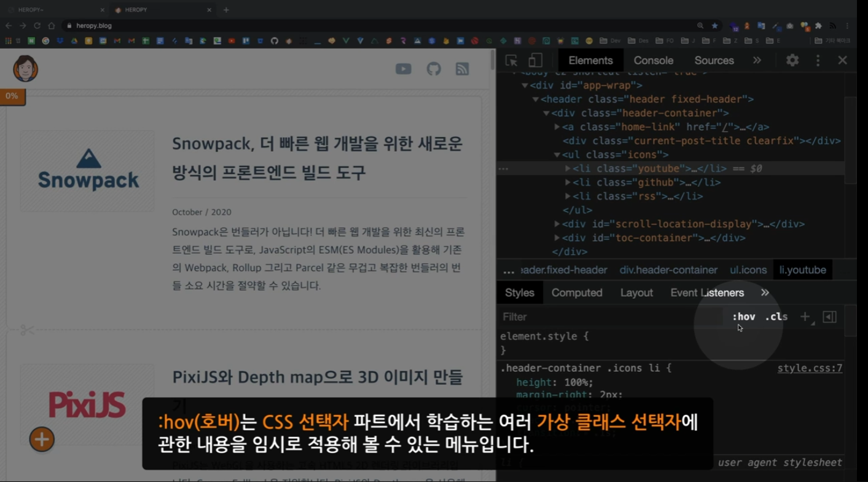Screen dimensions: 868x482
Task: Expand the li class github node
Action: pos(568,183)
